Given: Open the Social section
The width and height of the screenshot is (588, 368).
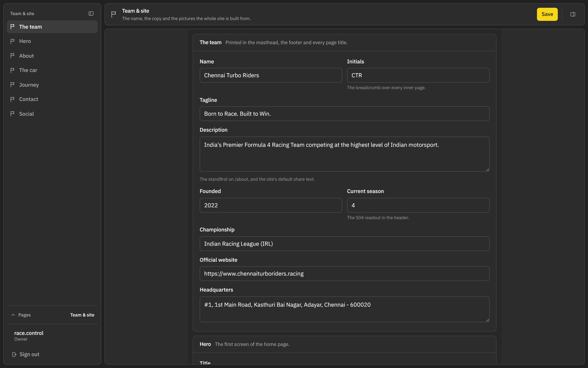Looking at the screenshot, I should [52, 114].
